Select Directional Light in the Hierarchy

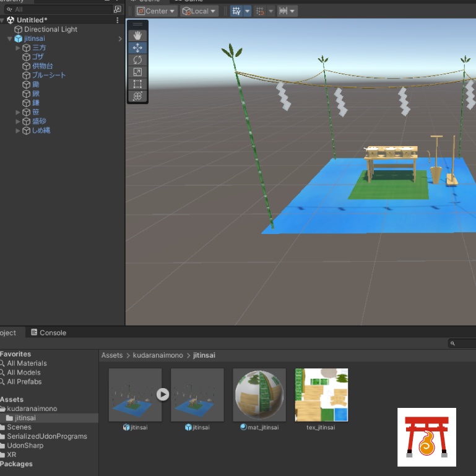(51, 30)
